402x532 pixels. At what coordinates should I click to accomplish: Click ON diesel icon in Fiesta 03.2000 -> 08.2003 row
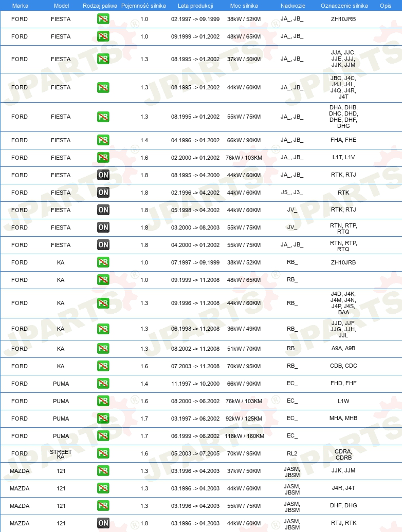(x=103, y=227)
